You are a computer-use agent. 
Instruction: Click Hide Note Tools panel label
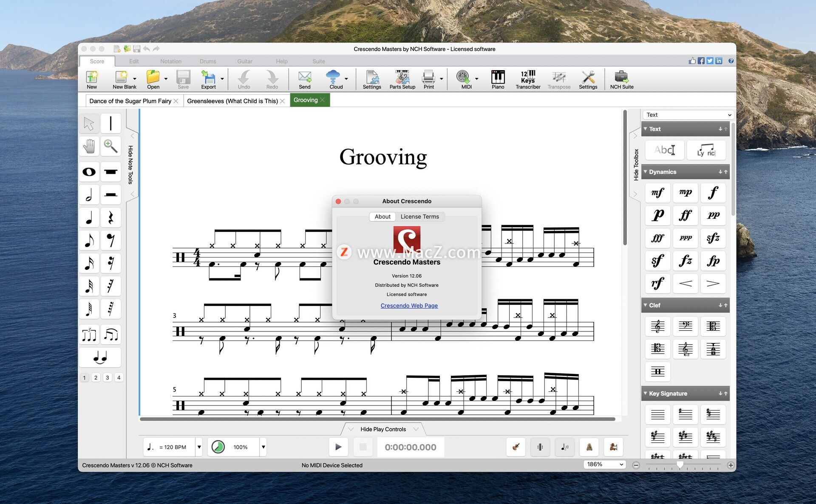130,165
